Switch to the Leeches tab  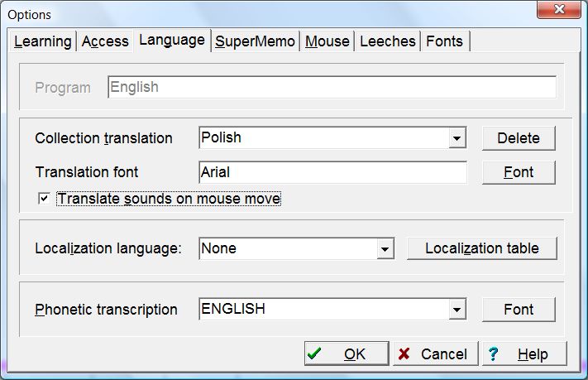pos(387,41)
